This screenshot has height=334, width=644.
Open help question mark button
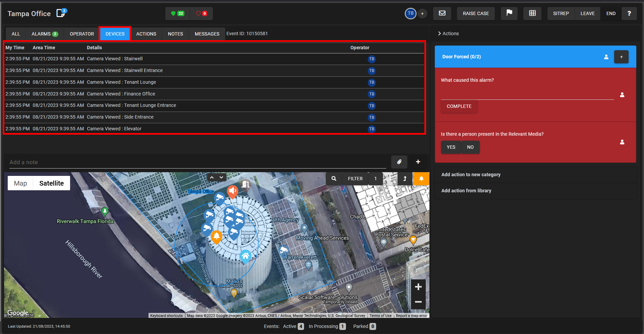pos(629,13)
